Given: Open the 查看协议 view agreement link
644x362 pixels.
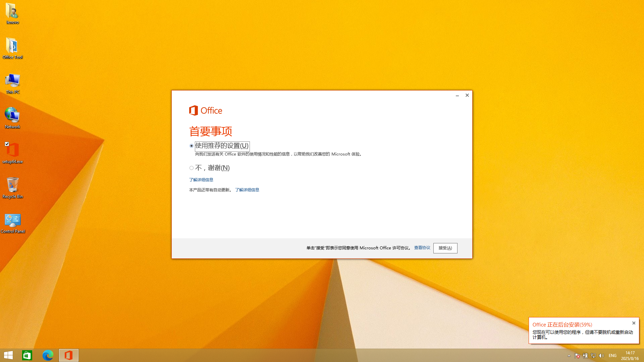Looking at the screenshot, I should coord(422,248).
